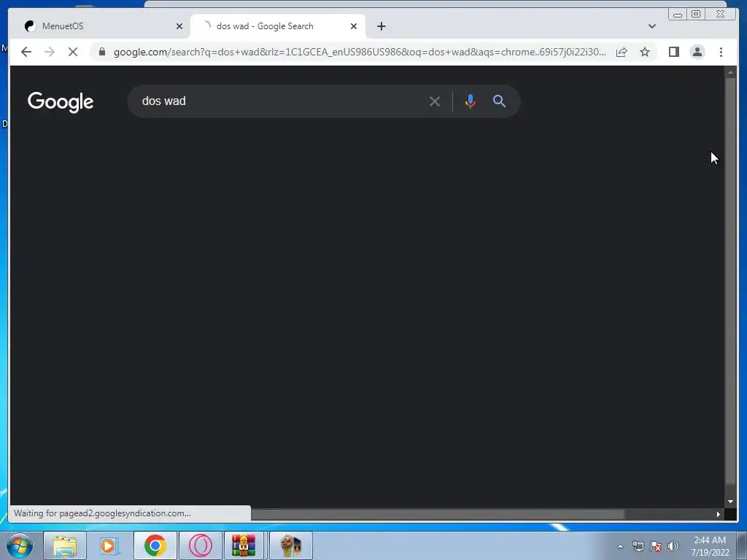View site information via lock icon
This screenshot has width=747, height=560.
(x=101, y=52)
